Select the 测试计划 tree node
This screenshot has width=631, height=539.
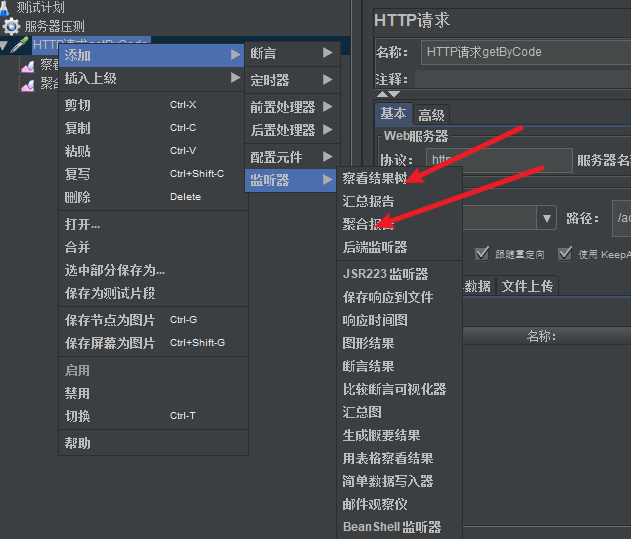(40, 7)
